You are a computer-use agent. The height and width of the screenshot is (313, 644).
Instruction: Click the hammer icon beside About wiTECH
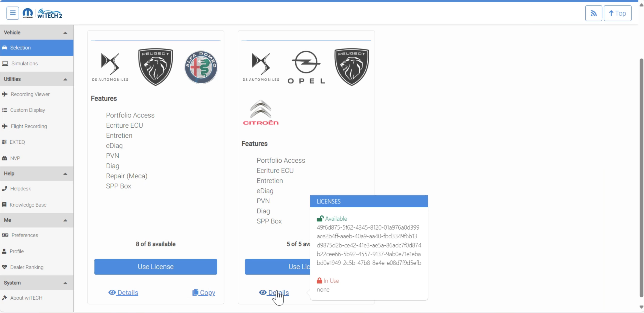(x=4, y=298)
